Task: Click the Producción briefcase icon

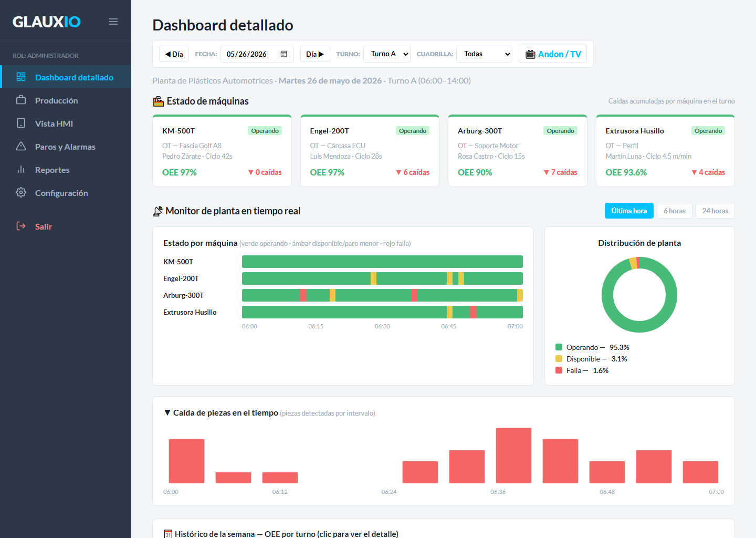Action: click(x=21, y=100)
